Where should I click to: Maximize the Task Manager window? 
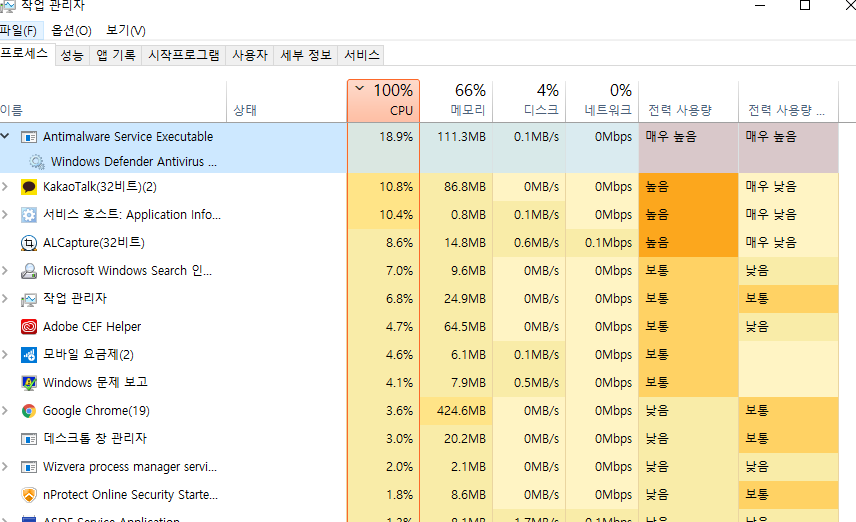[805, 5]
